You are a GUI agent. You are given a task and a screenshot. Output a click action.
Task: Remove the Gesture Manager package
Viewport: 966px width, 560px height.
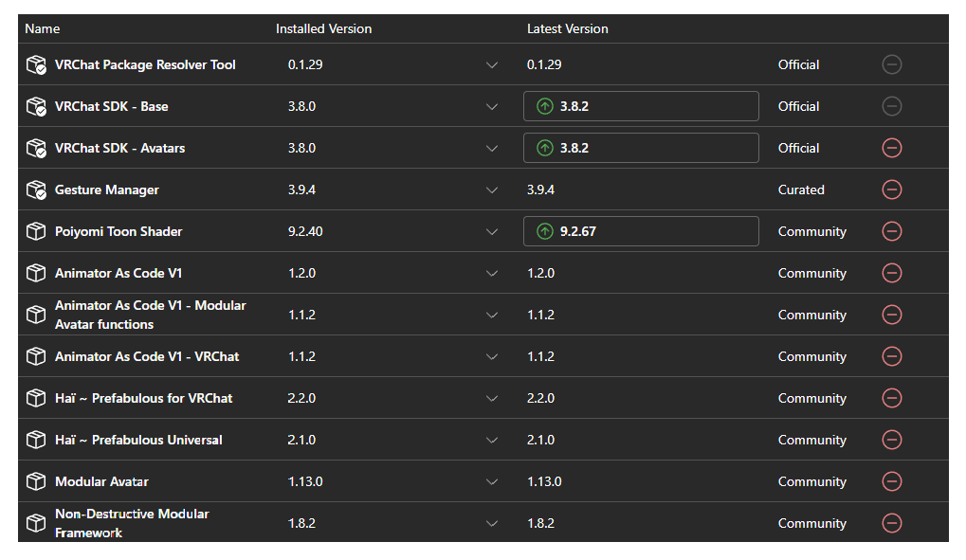click(x=891, y=190)
